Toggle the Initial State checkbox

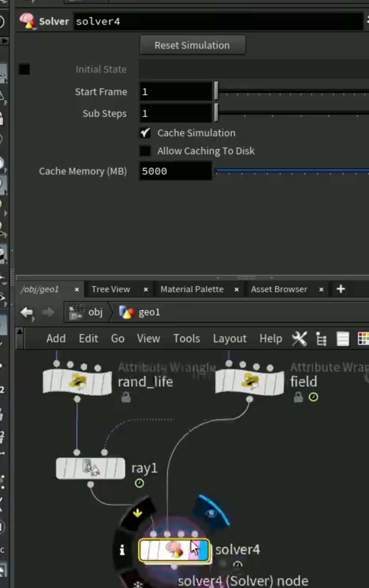click(24, 69)
